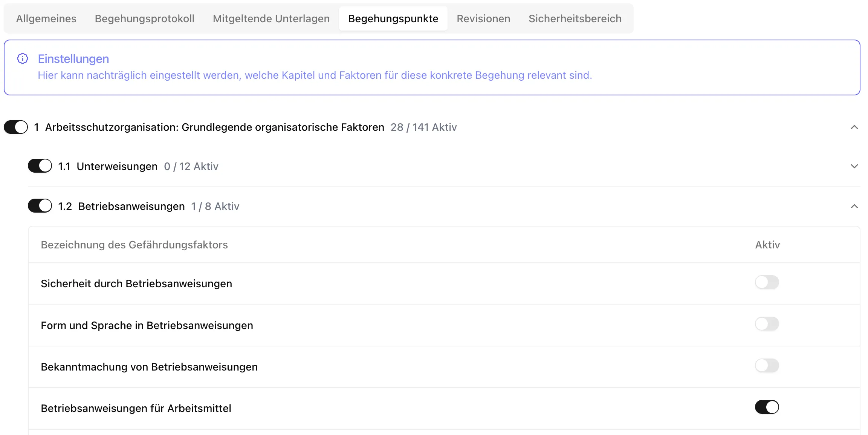Disable the 1.2 Betriebsanweisungen toggle
868x435 pixels.
click(x=40, y=206)
